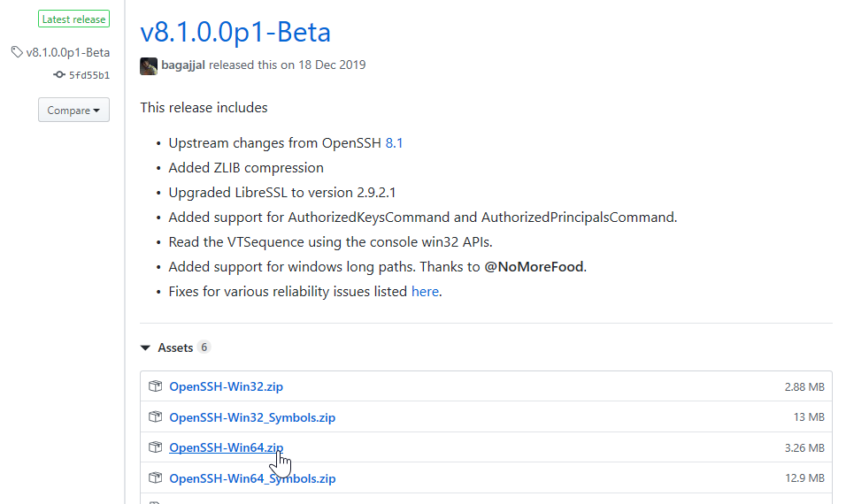Open the Compare dropdown
Image resolution: width=846 pixels, height=504 pixels.
74,110
